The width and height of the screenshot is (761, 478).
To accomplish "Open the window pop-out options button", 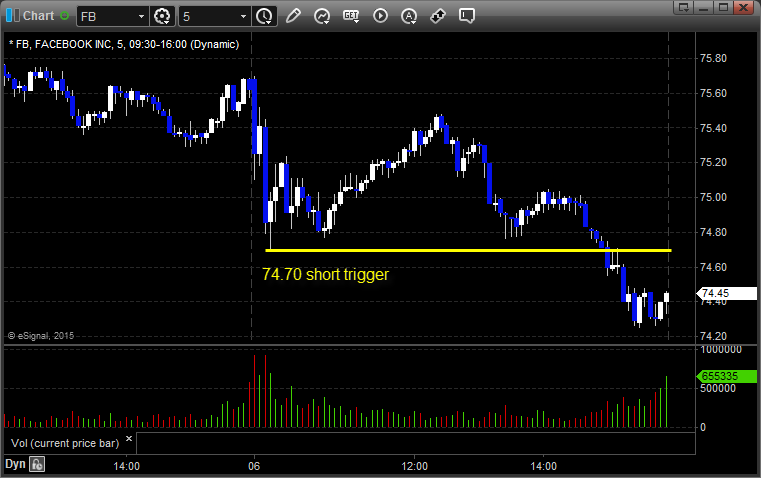I will 683,7.
